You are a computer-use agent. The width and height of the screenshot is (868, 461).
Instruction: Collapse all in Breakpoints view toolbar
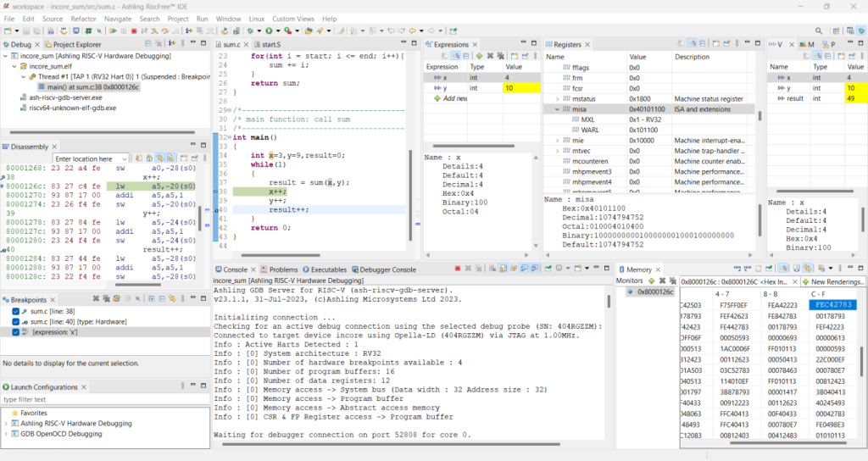click(162, 299)
